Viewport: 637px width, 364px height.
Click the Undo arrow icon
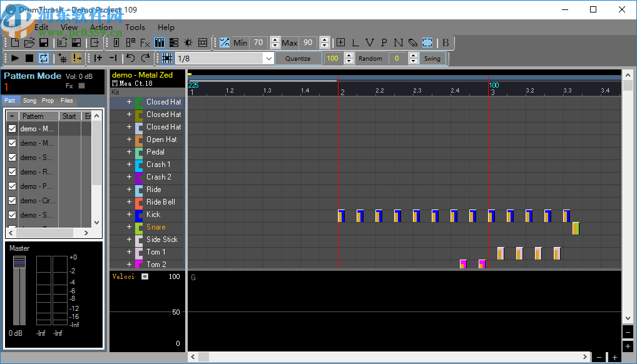(x=130, y=58)
